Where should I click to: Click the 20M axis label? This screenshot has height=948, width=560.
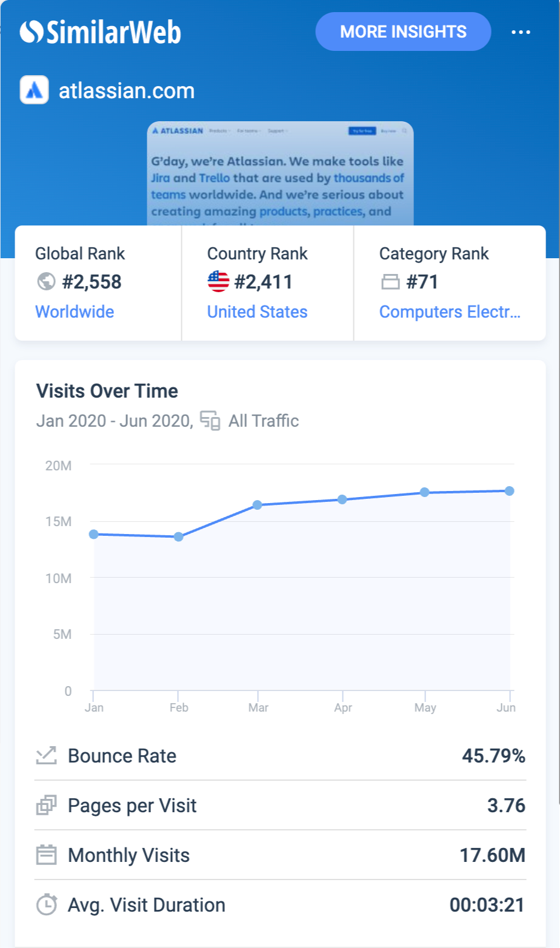click(58, 466)
